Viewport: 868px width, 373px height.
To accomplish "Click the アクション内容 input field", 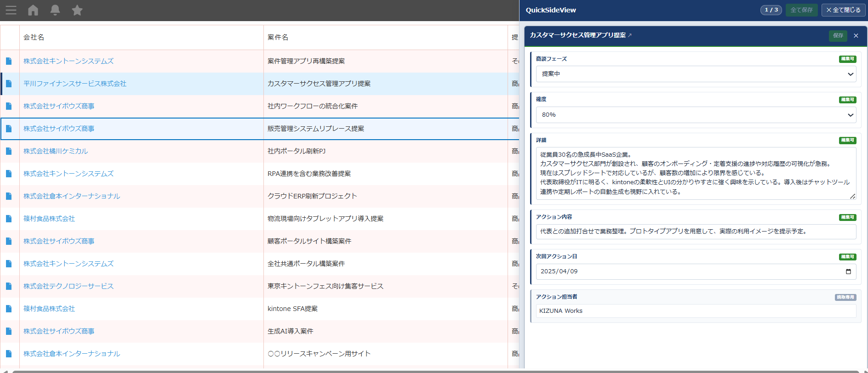I will [x=696, y=232].
